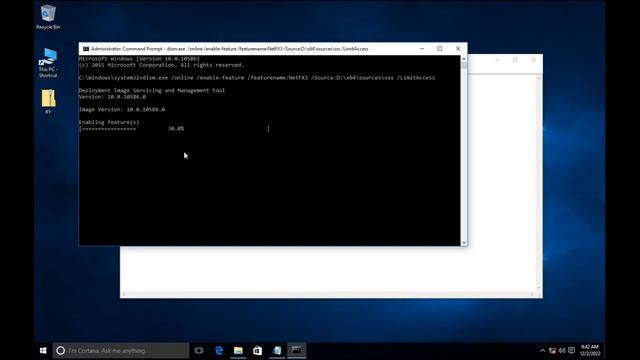Maximize the background white window
The width and height of the screenshot is (640, 360).
(516, 60)
